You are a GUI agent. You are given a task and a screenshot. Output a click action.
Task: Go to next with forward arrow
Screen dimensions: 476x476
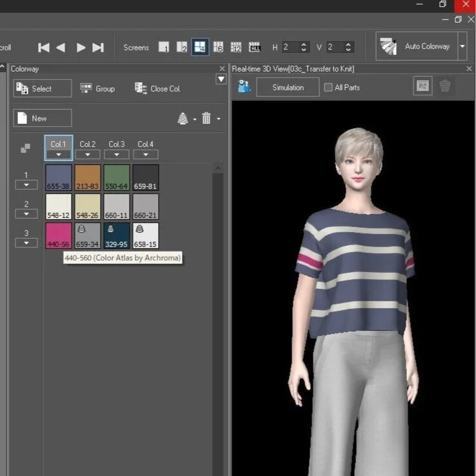(x=81, y=48)
